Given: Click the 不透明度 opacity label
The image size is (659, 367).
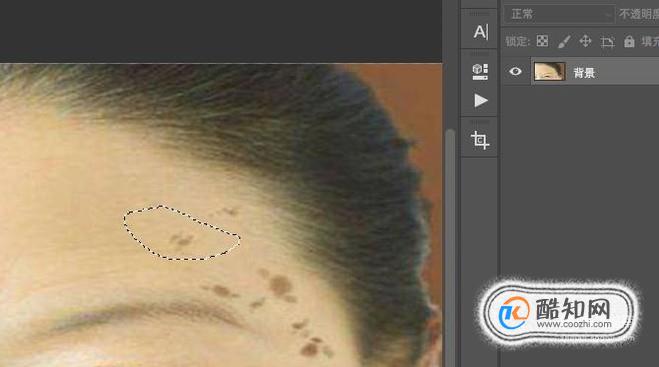Looking at the screenshot, I should point(639,15).
